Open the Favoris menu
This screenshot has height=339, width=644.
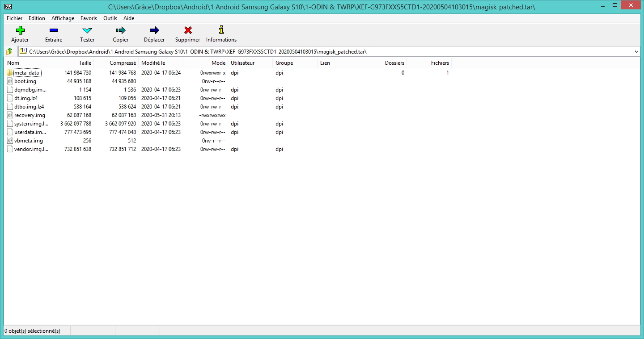point(89,18)
